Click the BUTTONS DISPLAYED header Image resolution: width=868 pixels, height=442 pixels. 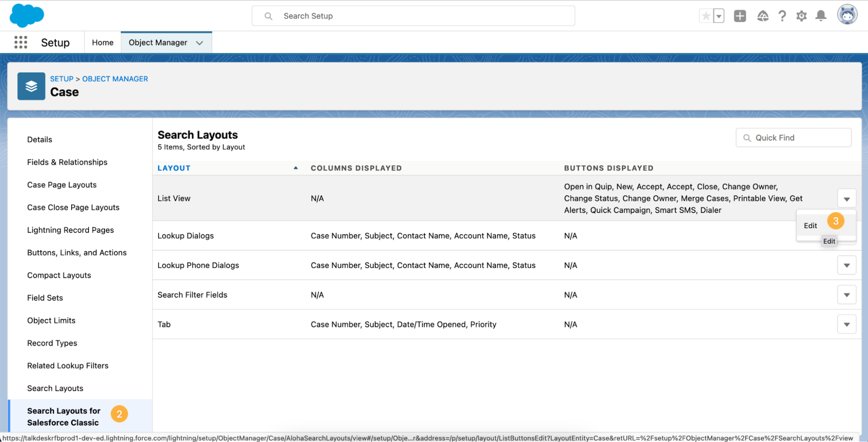click(x=608, y=168)
